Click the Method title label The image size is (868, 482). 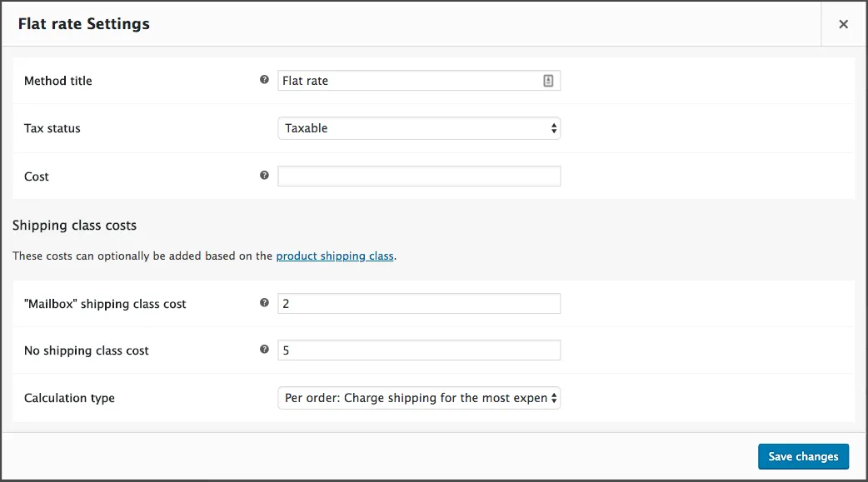tap(58, 81)
